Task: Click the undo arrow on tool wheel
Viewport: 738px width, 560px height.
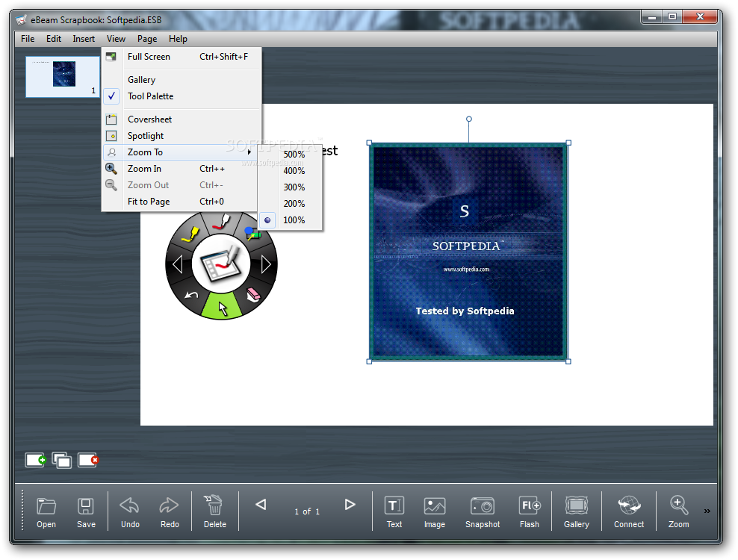Action: point(190,295)
